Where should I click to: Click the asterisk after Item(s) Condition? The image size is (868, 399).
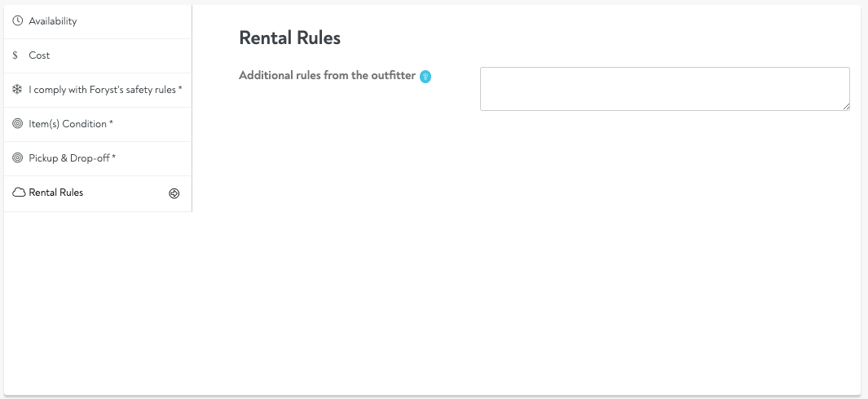click(111, 123)
